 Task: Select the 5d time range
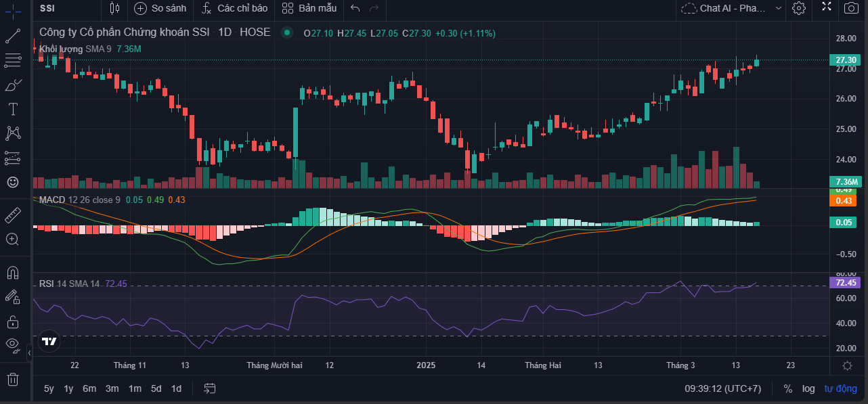point(156,388)
